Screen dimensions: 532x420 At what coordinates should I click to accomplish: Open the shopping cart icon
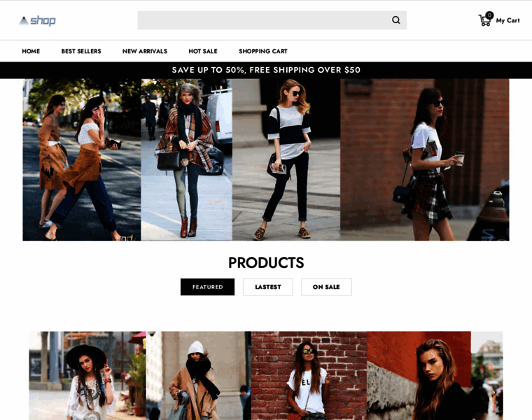[484, 21]
